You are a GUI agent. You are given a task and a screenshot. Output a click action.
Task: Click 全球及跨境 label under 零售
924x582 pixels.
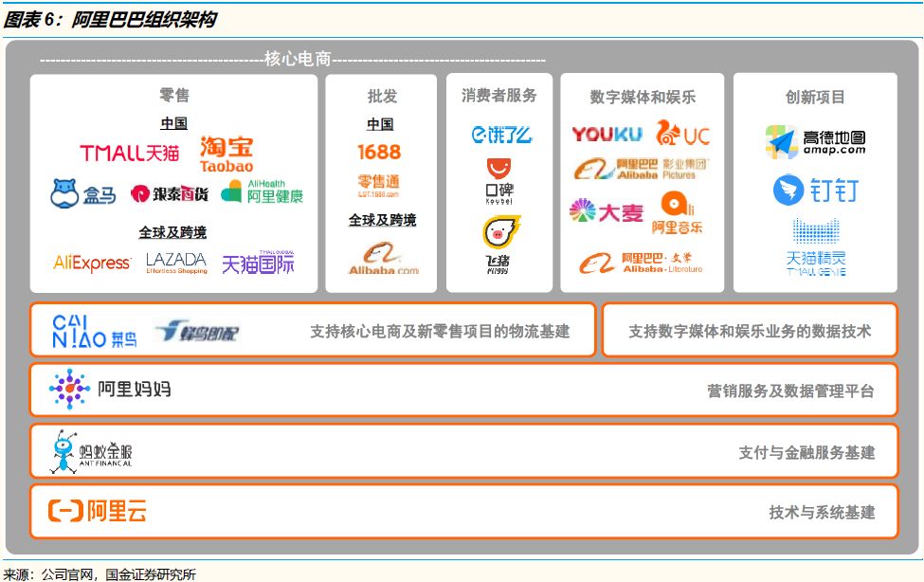[172, 232]
